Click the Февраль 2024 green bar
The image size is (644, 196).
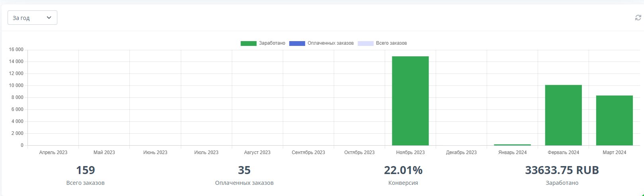(563, 115)
